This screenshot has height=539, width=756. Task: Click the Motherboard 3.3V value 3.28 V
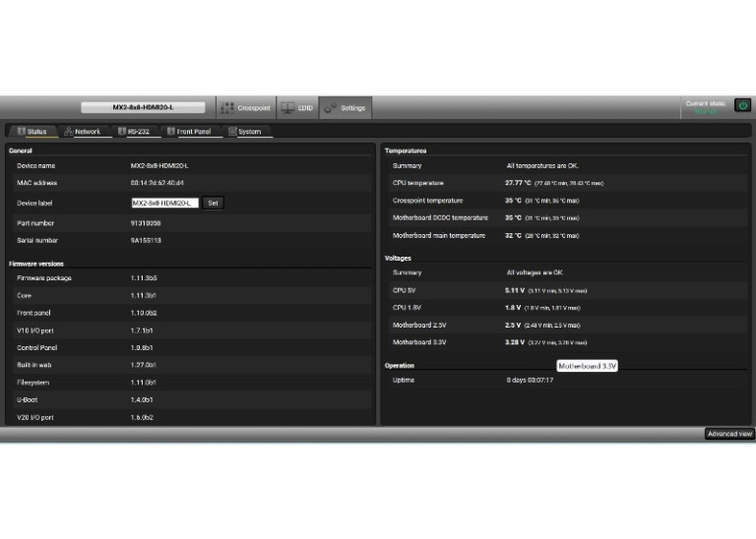pyautogui.click(x=515, y=342)
